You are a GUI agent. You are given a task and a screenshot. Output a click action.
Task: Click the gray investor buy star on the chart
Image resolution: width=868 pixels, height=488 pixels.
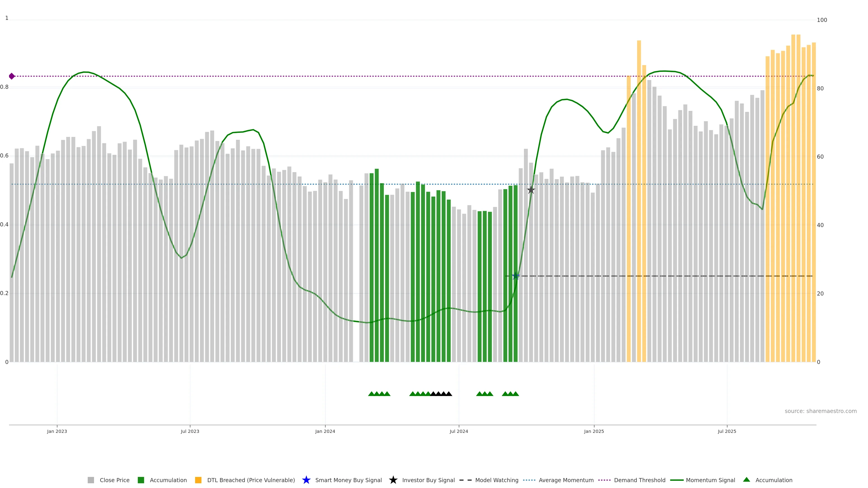(x=531, y=190)
